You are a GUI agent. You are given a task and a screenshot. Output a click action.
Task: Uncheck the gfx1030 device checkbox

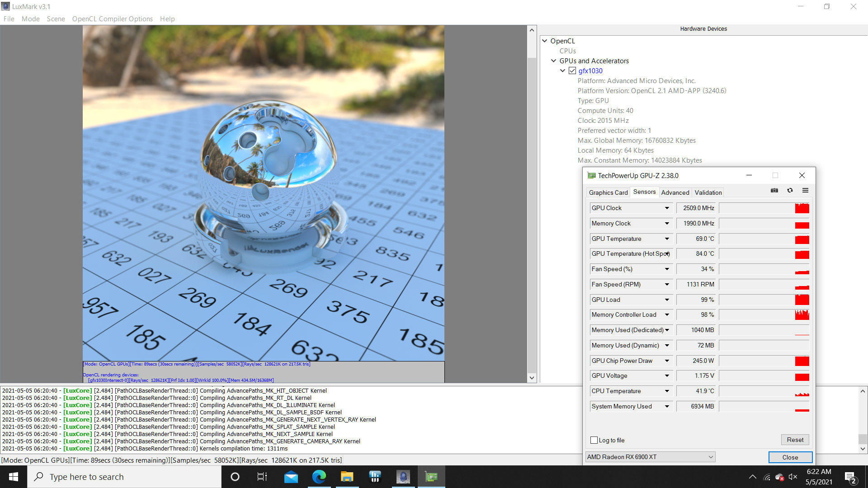coord(572,71)
